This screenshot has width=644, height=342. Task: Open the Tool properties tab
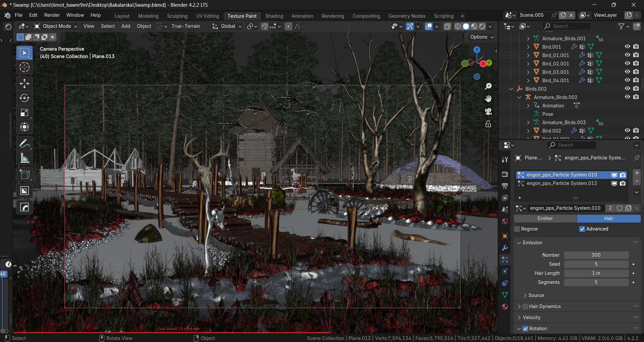[505, 160]
